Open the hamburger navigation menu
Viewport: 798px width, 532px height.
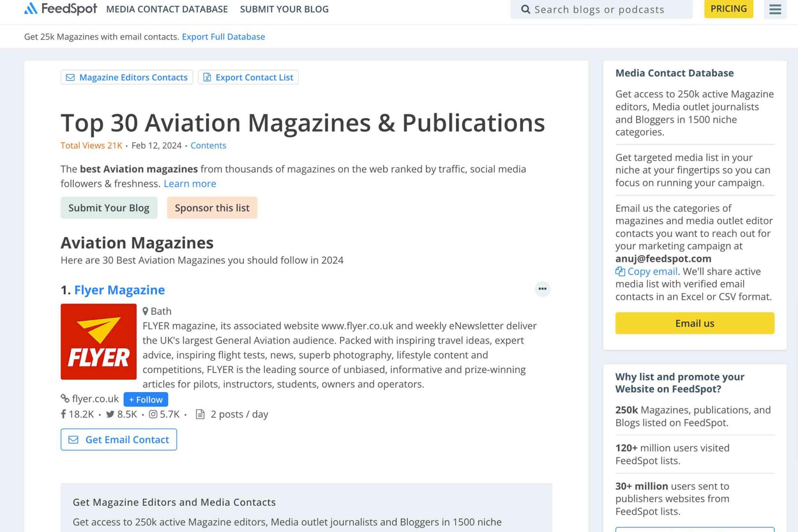click(x=775, y=9)
